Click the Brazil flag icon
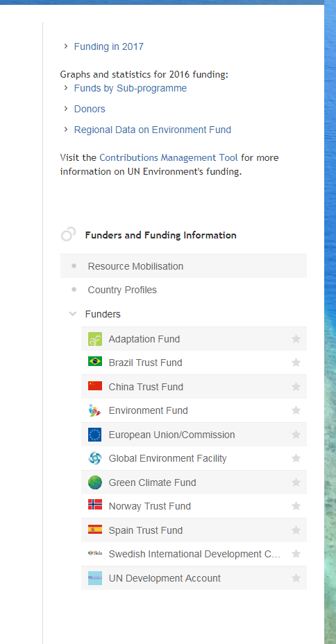The height and width of the screenshot is (644, 336). (95, 361)
